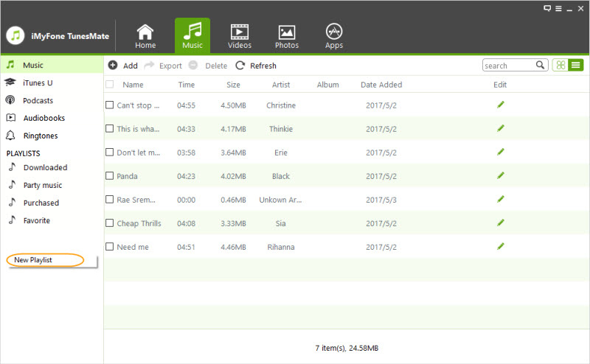The image size is (590, 364).
Task: Click the artist name Rihanna
Action: coord(281,247)
